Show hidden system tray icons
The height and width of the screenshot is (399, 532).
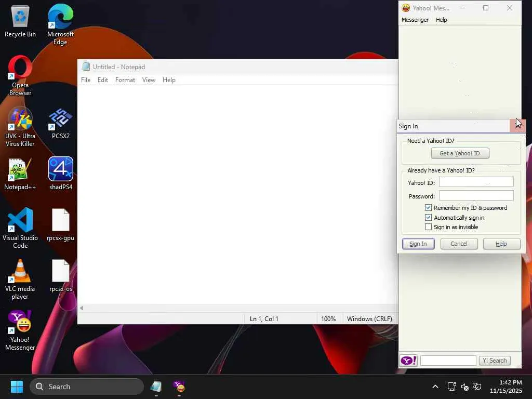tap(435, 387)
